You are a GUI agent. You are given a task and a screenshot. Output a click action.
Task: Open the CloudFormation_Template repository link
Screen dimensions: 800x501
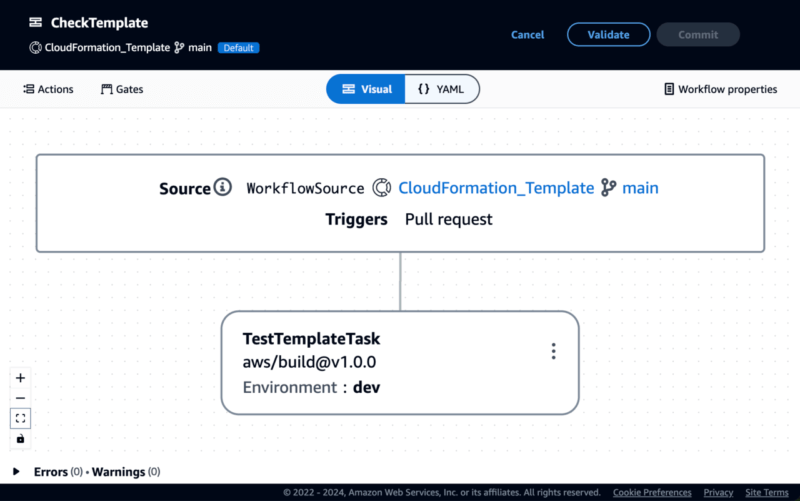point(496,188)
